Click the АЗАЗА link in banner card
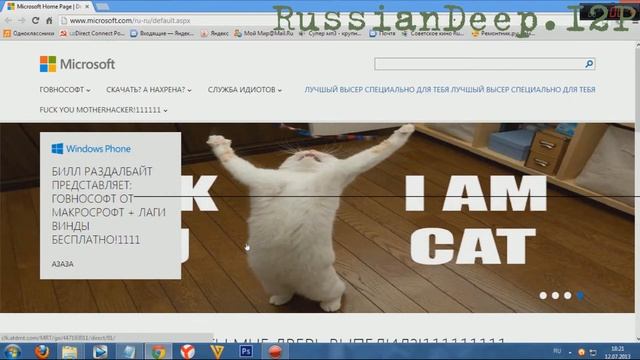Viewport: 640px width, 360px height. pos(62,264)
